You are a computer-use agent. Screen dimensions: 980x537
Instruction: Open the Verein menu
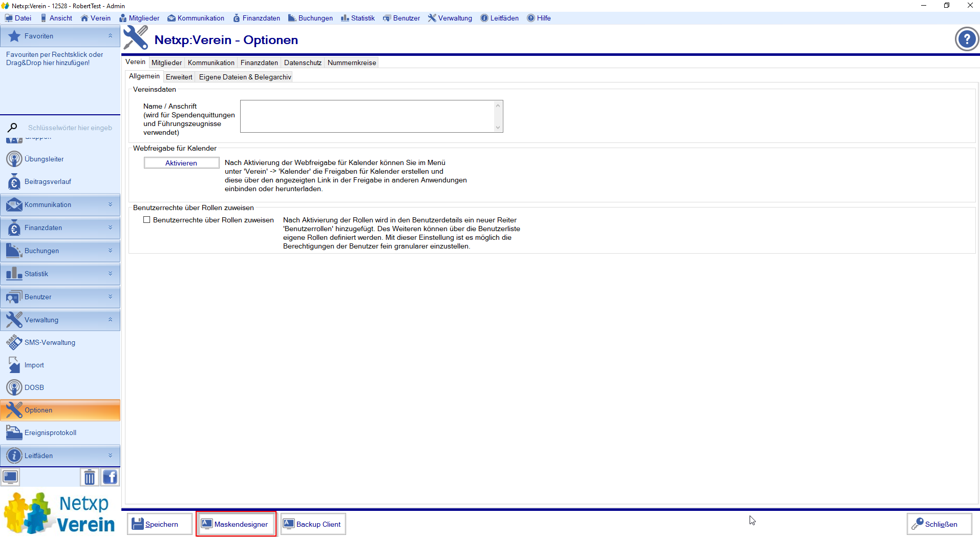pyautogui.click(x=96, y=18)
